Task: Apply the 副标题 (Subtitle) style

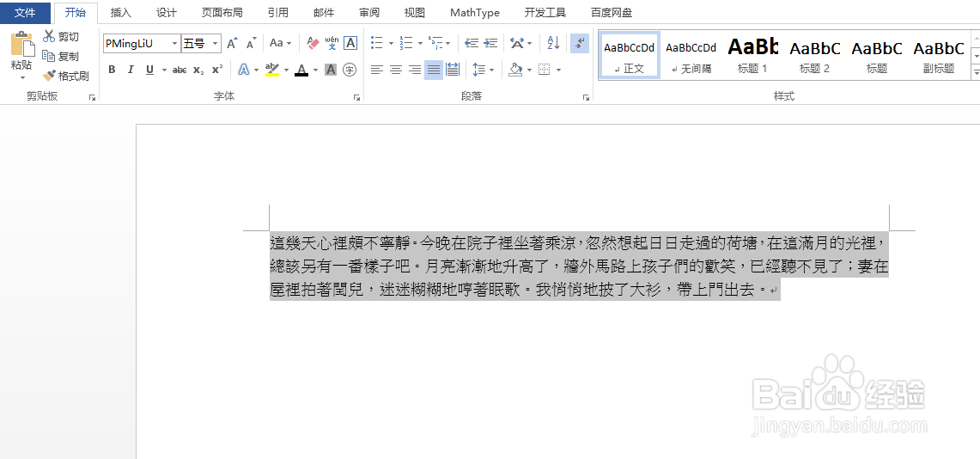Action: click(939, 56)
